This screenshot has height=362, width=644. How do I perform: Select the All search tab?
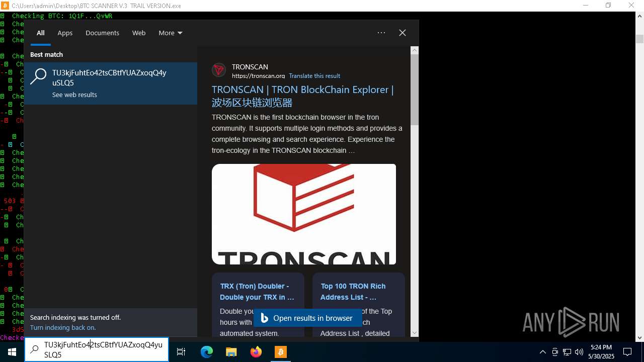click(41, 33)
